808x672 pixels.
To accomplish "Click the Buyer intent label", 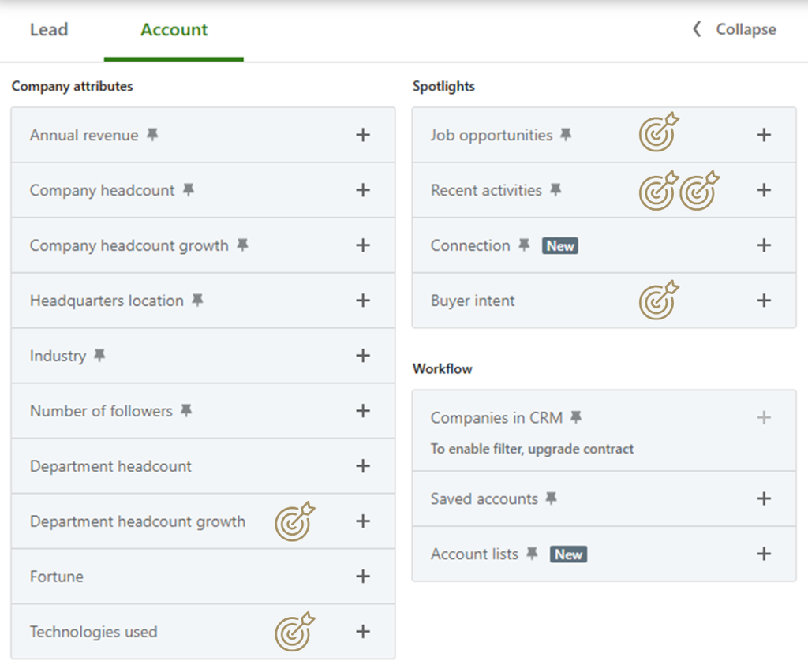I will point(473,301).
